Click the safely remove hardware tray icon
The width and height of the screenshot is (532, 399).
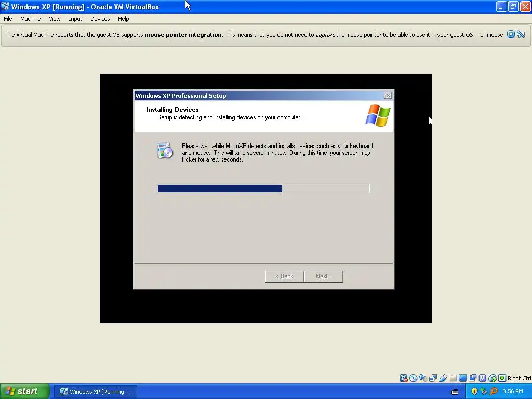point(484,391)
